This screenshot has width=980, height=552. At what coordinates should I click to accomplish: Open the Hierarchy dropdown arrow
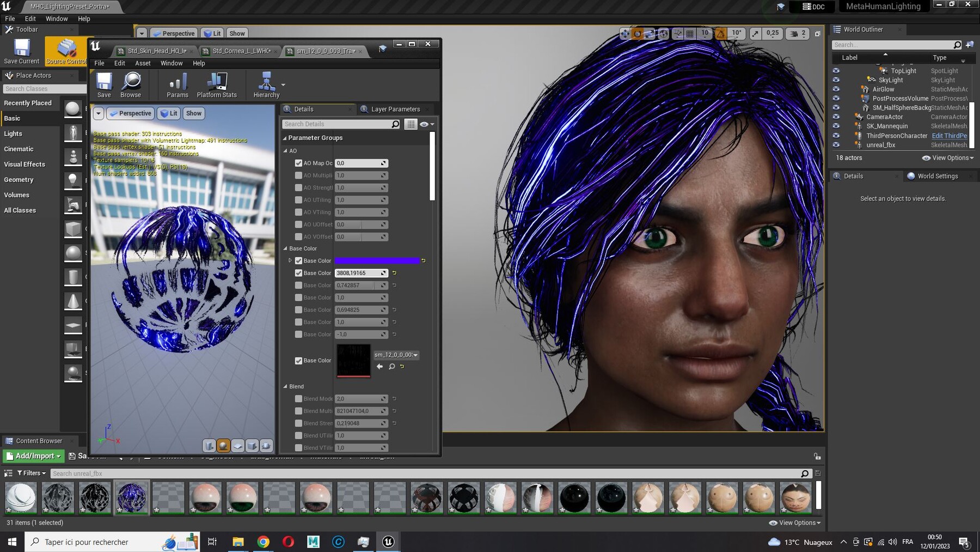coord(283,85)
